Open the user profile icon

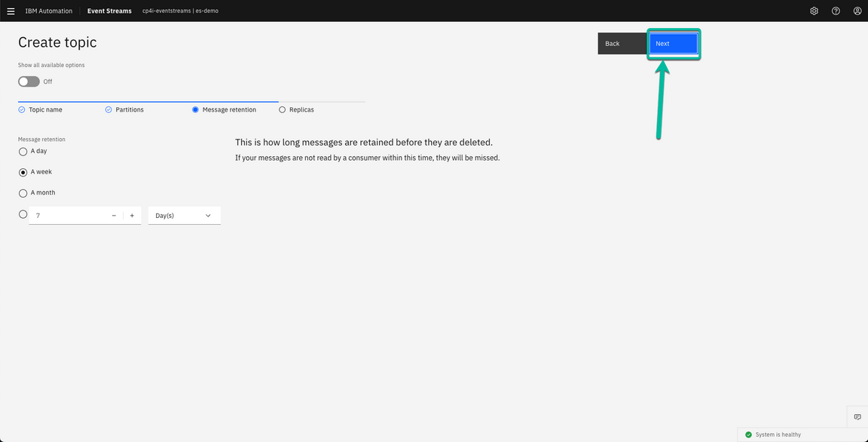[x=857, y=11]
